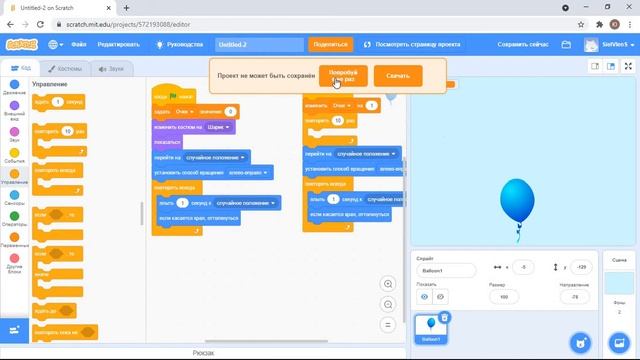Open random position dropdown in left go-to block
This screenshot has height=360, width=640.
pos(215,158)
